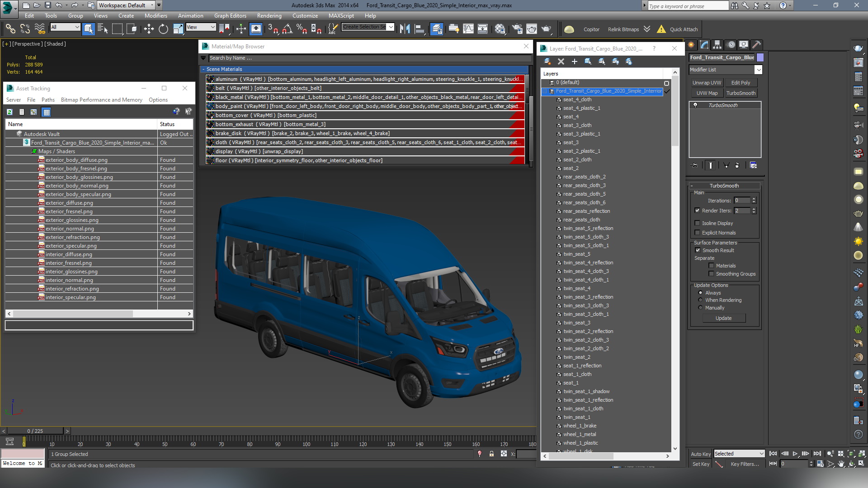Open the Create command panel tab
Image resolution: width=868 pixels, height=488 pixels.
691,44
